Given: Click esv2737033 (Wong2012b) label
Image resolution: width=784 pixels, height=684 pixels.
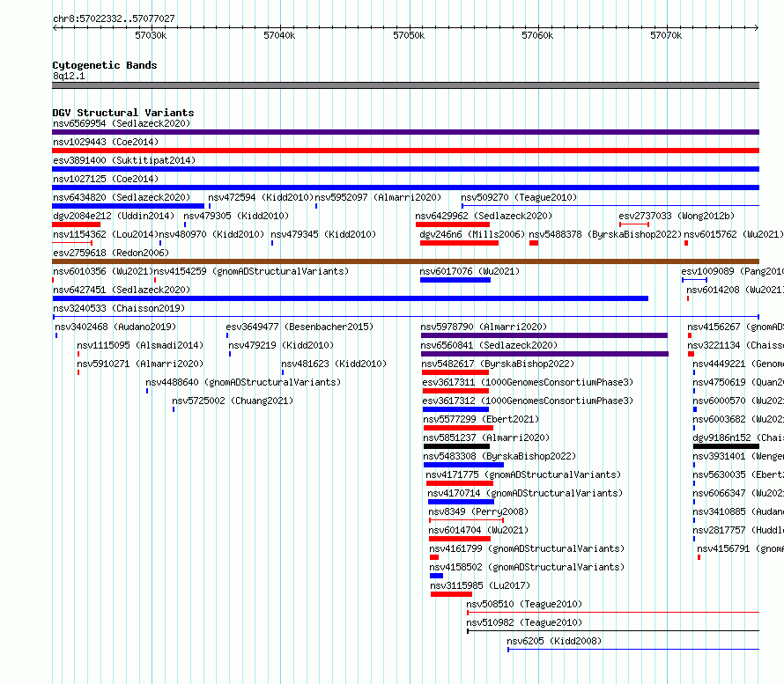Looking at the screenshot, I should 677,216.
